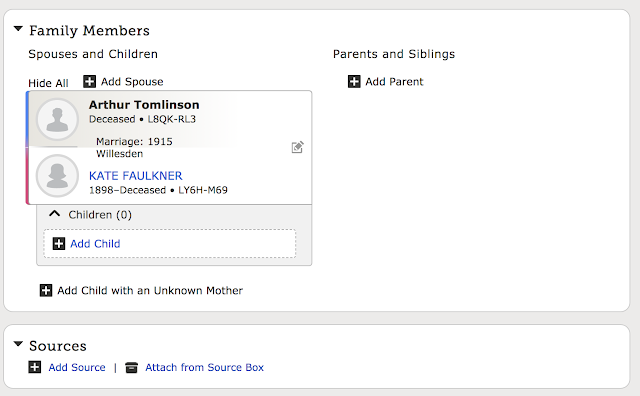
Task: Click the Add Source link
Action: (77, 367)
